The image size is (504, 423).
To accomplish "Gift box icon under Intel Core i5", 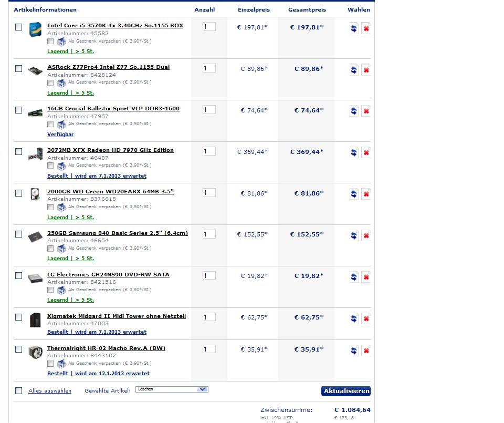I will [x=61, y=42].
